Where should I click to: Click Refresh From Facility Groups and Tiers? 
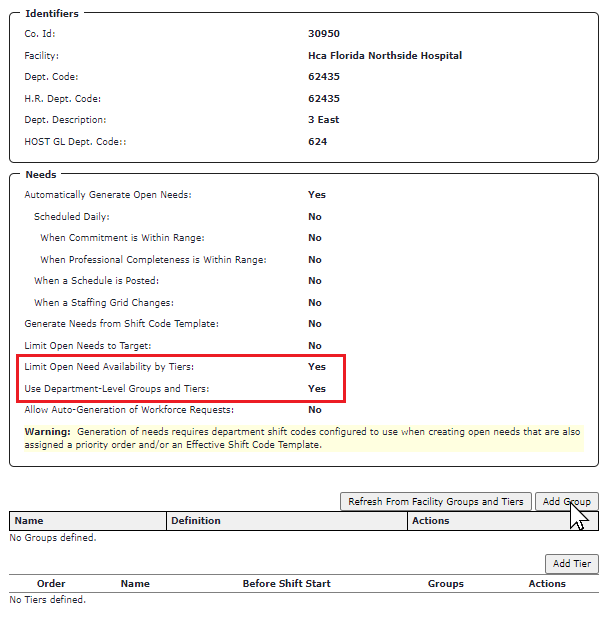436,501
